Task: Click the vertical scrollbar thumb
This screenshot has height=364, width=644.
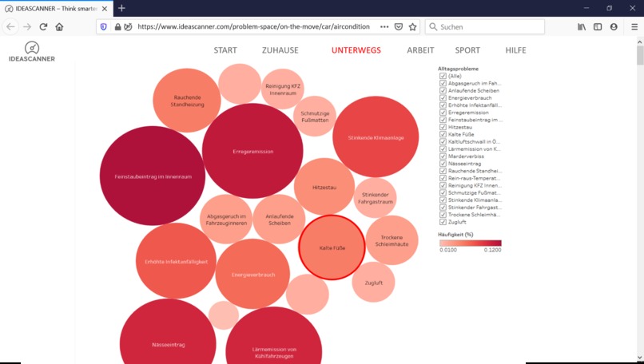Action: pos(640,55)
